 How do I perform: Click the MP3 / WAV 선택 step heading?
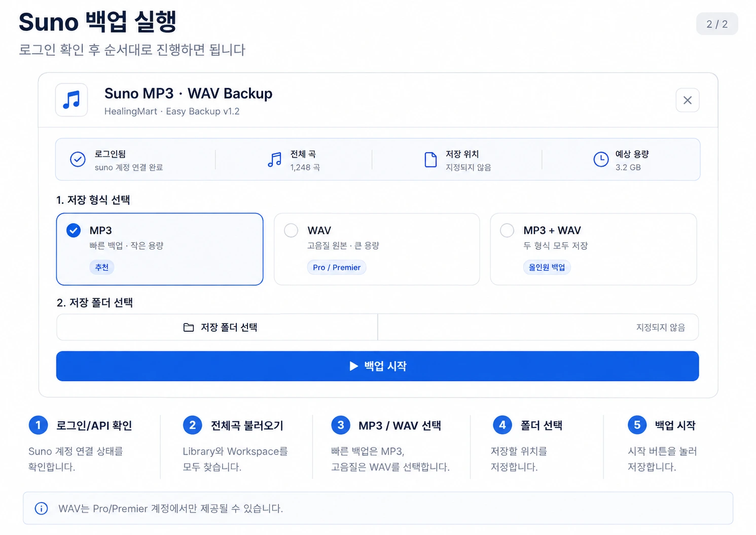pos(400,425)
